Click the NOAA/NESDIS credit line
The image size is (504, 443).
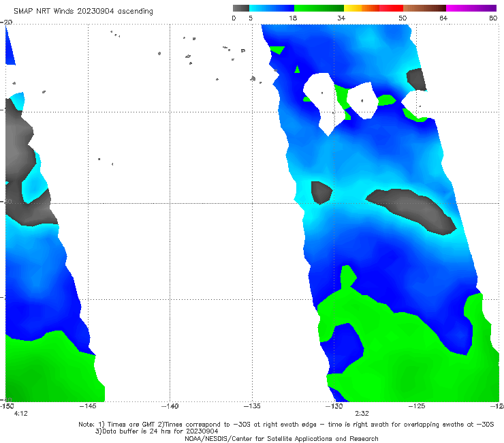[281, 438]
